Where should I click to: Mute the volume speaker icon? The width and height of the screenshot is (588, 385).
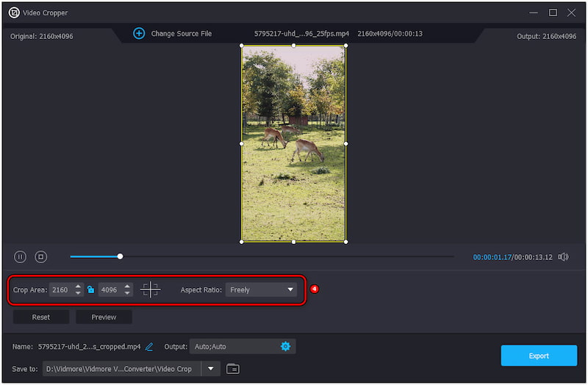563,257
